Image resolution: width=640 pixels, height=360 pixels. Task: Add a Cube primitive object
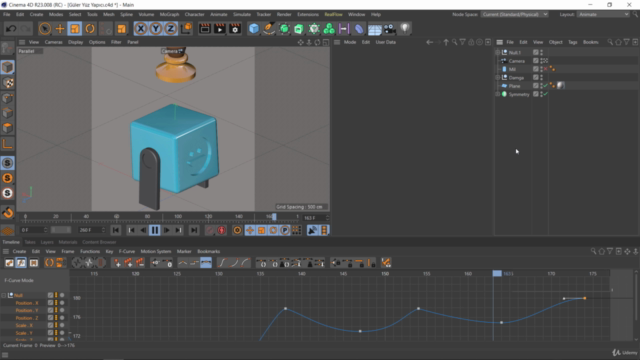click(254, 29)
